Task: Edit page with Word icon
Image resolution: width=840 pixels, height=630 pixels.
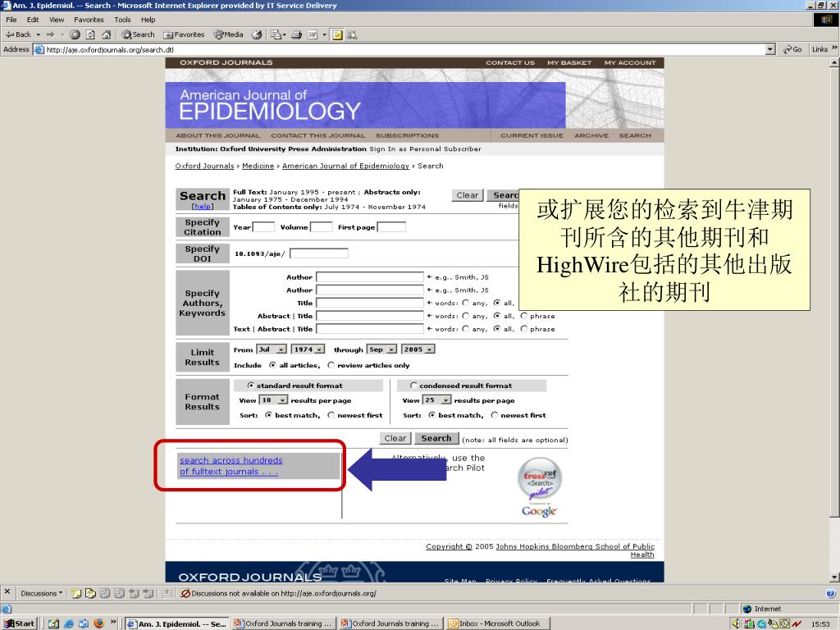Action: [313, 34]
